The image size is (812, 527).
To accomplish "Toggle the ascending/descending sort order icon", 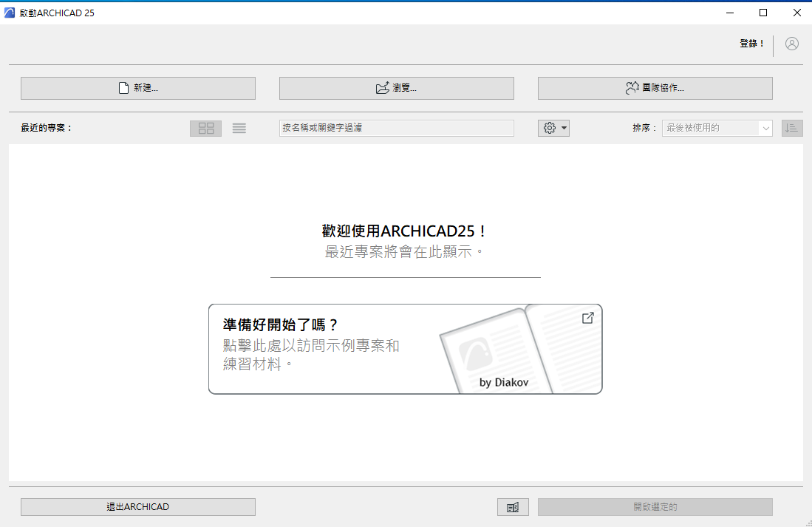I will (x=792, y=128).
